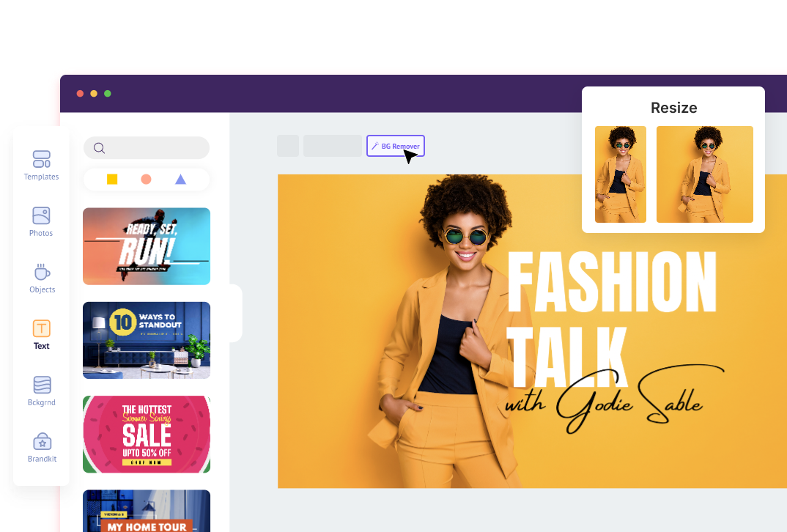The width and height of the screenshot is (787, 532).
Task: Select the Text tool icon
Action: (42, 329)
